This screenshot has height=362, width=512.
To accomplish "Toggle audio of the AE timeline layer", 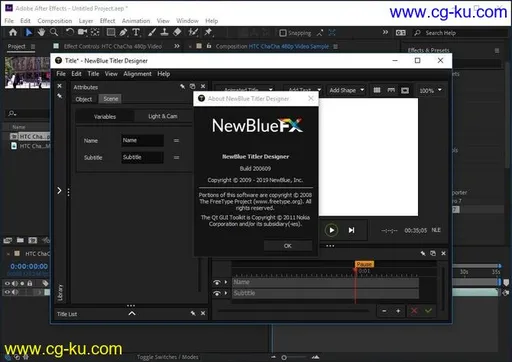I will [15, 292].
